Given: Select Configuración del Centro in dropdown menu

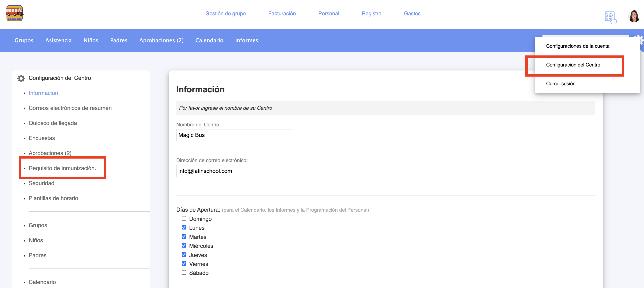Looking at the screenshot, I should (573, 65).
